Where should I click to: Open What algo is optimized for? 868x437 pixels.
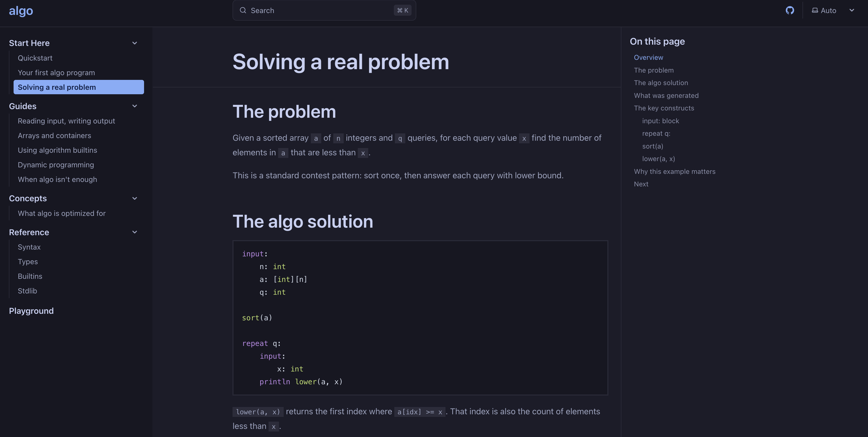point(62,213)
